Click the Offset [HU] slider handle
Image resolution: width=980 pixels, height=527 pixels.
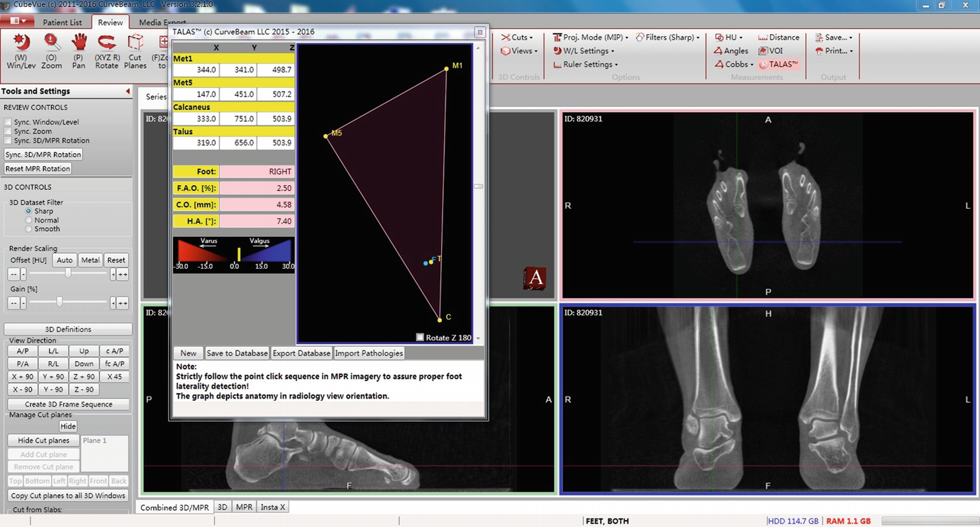68,274
